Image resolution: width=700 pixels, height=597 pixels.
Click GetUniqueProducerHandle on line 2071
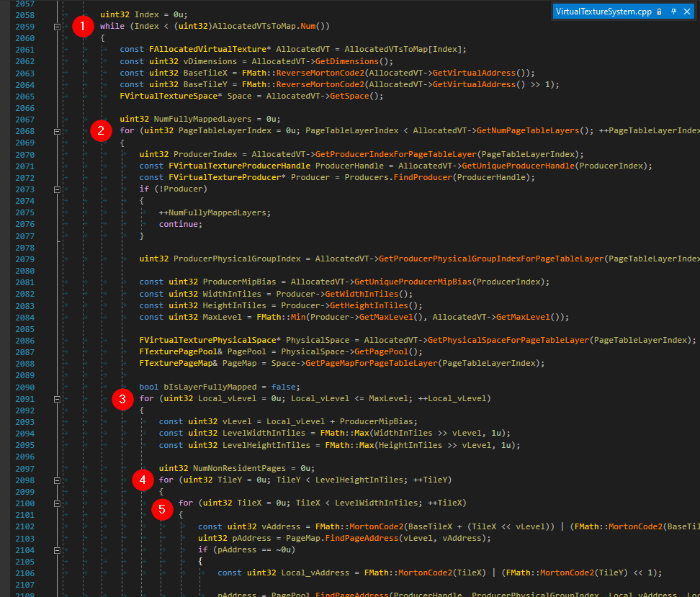[518, 166]
